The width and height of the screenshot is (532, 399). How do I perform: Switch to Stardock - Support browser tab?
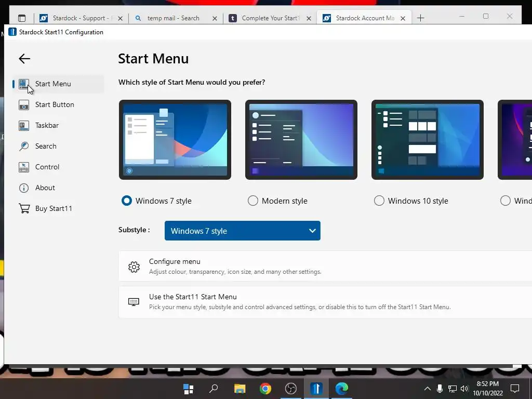tap(81, 18)
